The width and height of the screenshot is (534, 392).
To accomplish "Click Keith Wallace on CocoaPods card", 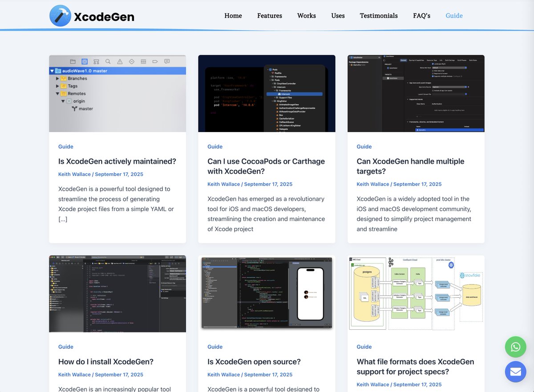I will [x=223, y=184].
